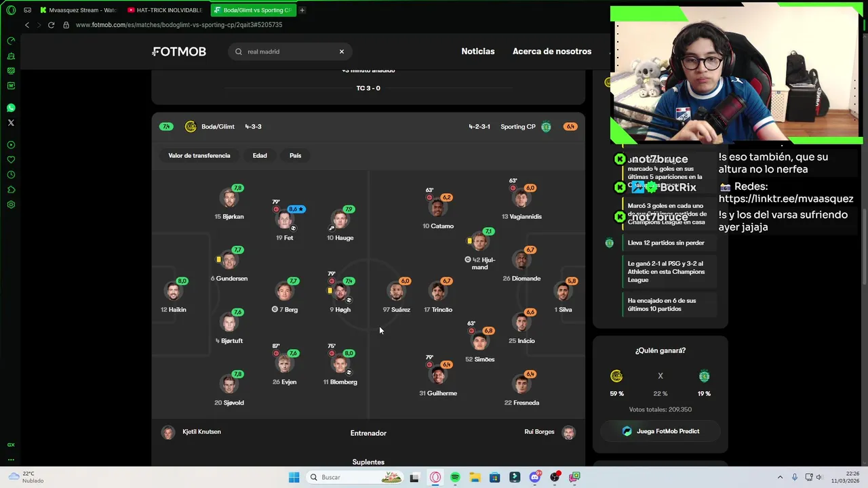The image size is (868, 488).
Task: Open GX Cleaner sidebar icon
Action: tap(11, 56)
